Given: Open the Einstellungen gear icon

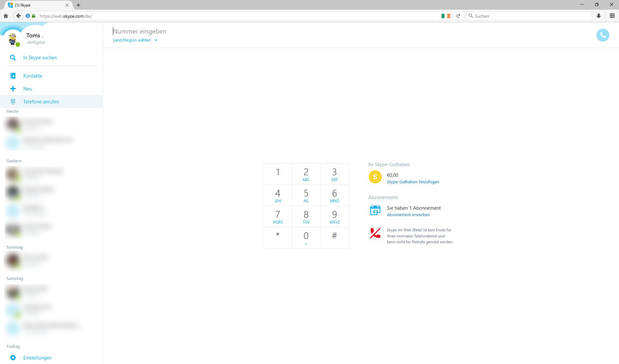Looking at the screenshot, I should point(13,358).
